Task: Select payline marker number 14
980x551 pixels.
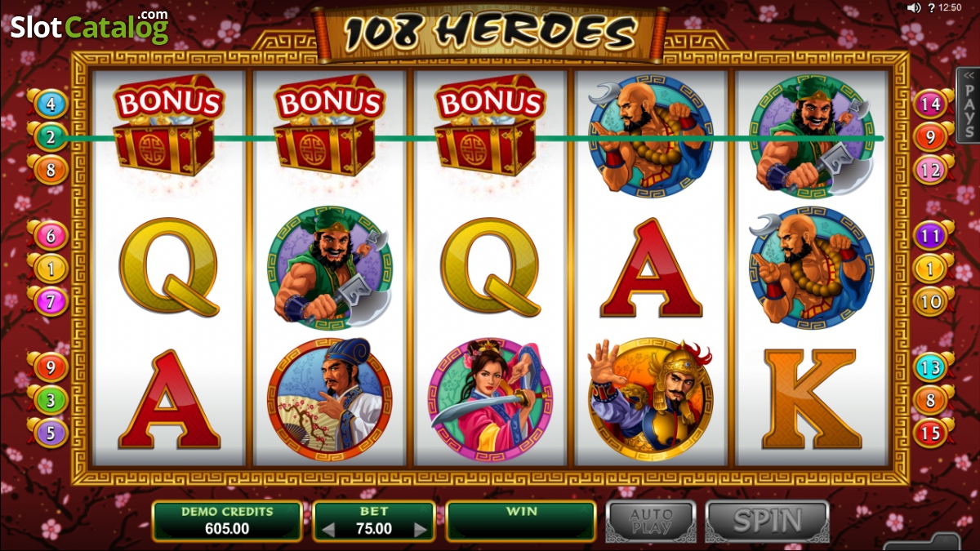Action: click(931, 104)
